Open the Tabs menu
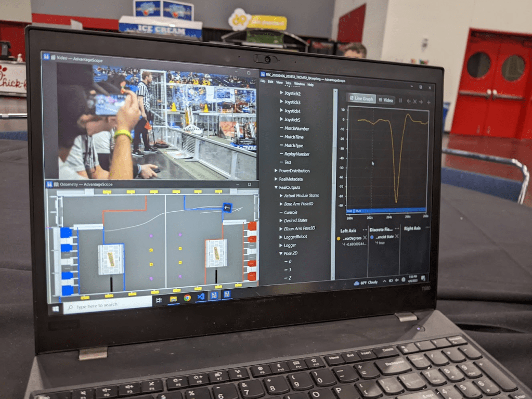 point(288,83)
